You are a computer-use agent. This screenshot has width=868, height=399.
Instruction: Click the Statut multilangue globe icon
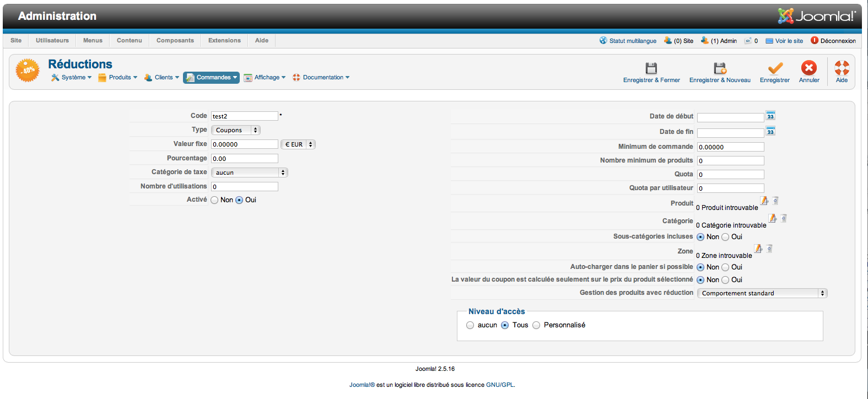click(603, 40)
